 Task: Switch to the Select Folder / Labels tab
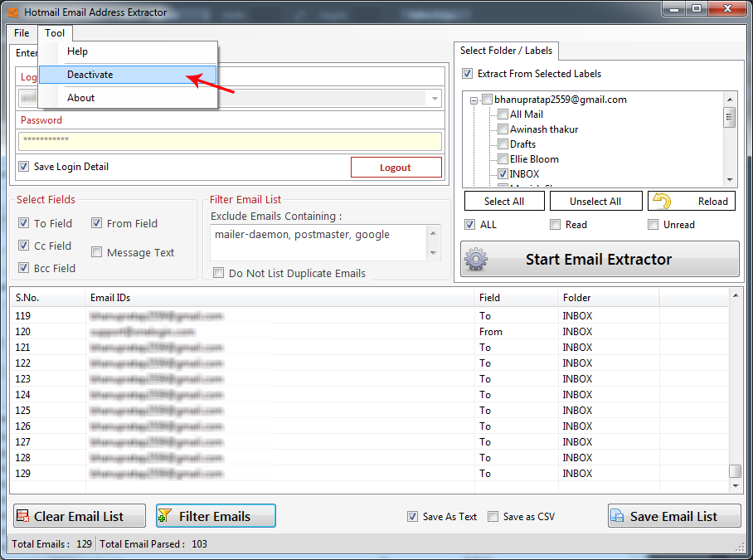(506, 51)
